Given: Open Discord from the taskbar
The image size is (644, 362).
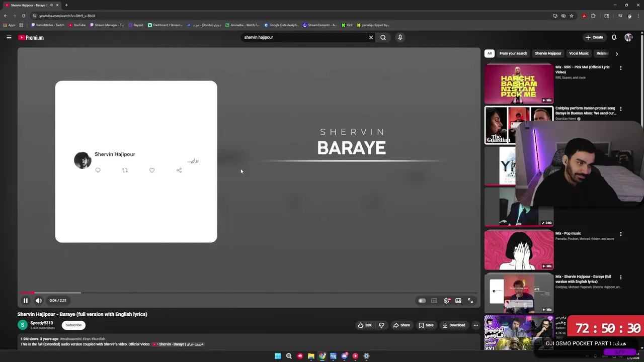Looking at the screenshot, I should 344,356.
